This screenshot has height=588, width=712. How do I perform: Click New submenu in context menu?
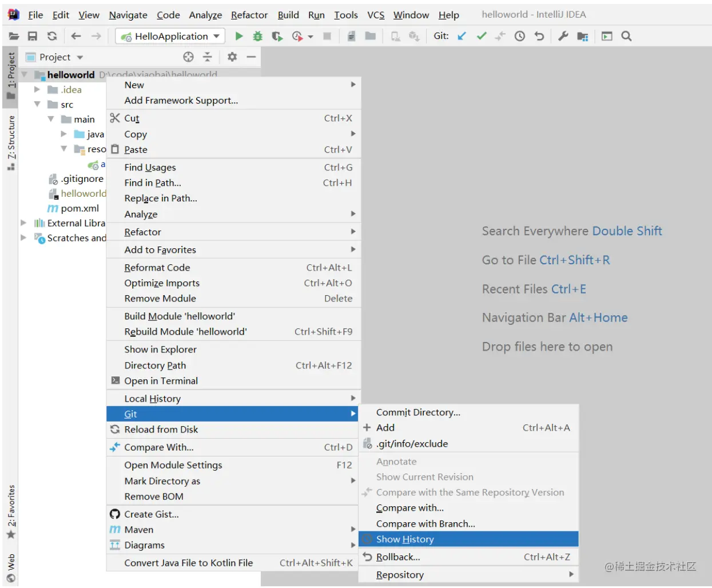233,85
